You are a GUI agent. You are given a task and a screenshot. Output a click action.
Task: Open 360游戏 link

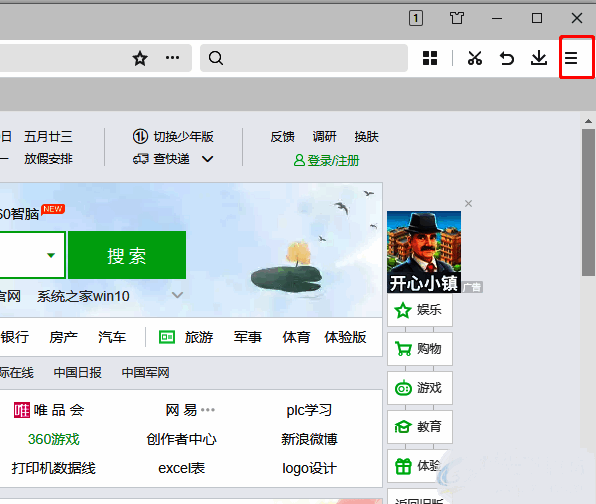[x=54, y=439]
